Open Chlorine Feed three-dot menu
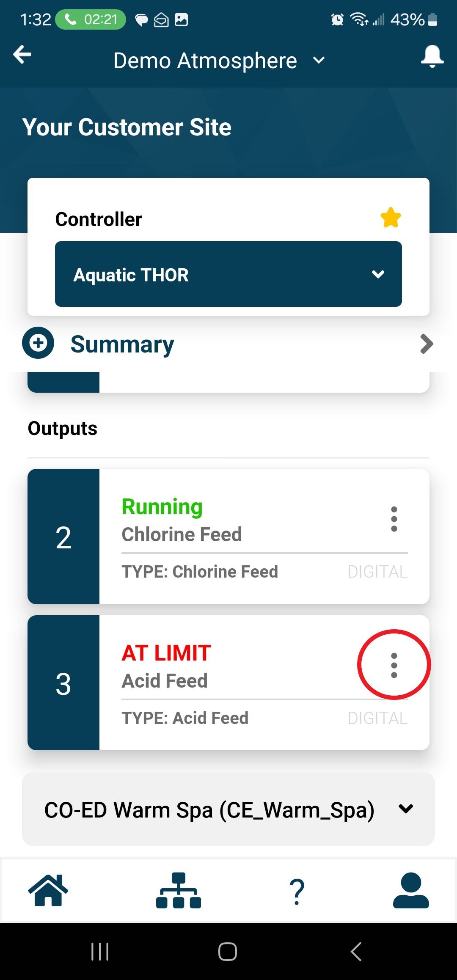Screen dimensions: 457x980 coord(394,519)
